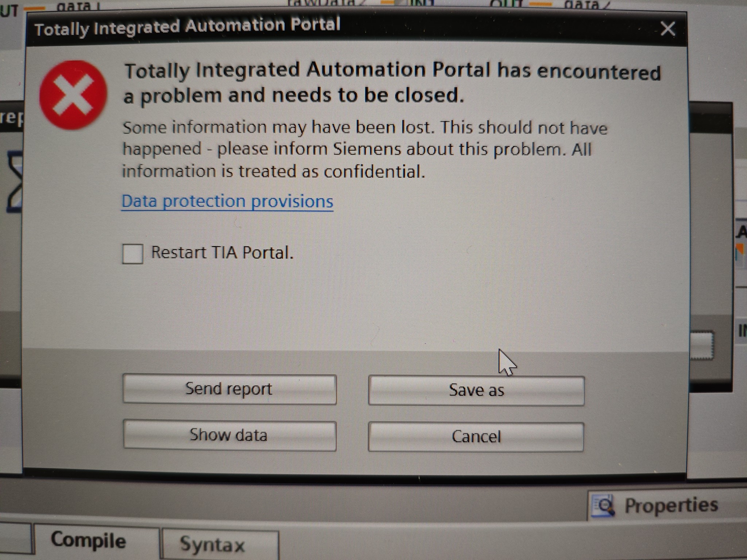This screenshot has height=560, width=747.
Task: Cancel the error dialog
Action: coord(476,436)
